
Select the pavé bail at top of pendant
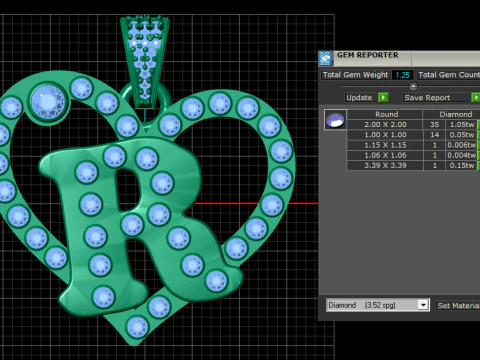pos(145,62)
